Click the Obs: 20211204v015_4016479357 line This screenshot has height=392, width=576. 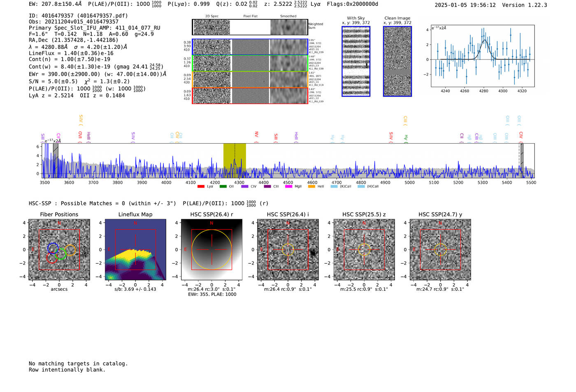click(74, 22)
